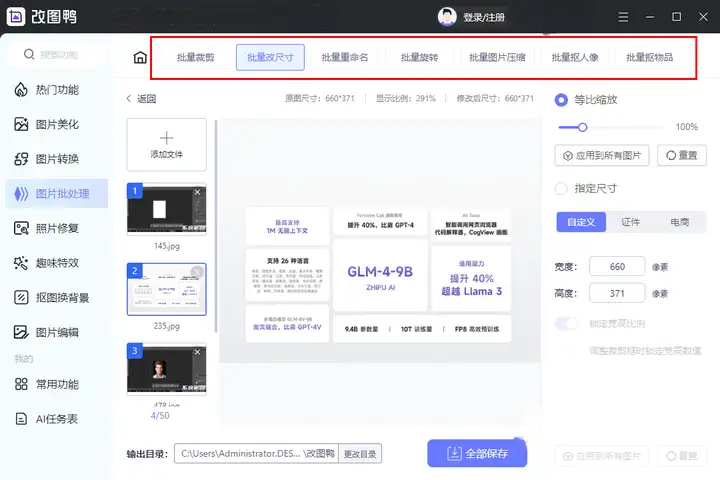Switch to 电商 size preset tab
Image resolution: width=720 pixels, height=480 pixels.
680,222
